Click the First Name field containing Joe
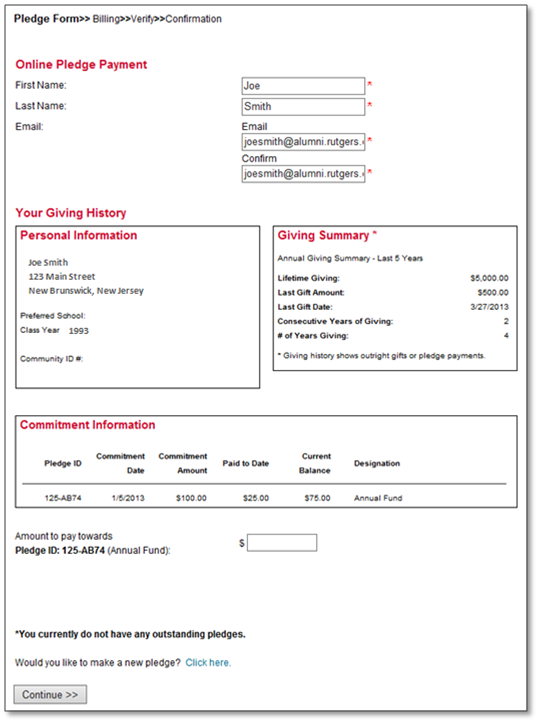 (x=303, y=86)
